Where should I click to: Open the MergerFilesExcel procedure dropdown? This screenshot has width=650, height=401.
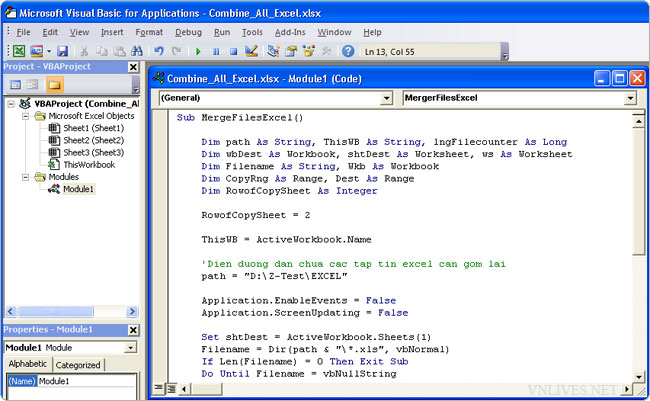pyautogui.click(x=630, y=98)
